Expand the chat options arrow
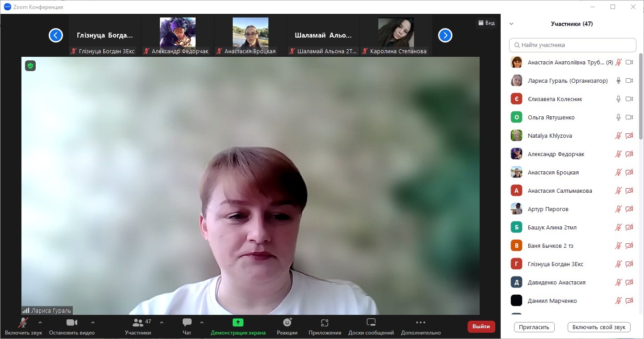Screen dimensions: 644x339 [201, 322]
